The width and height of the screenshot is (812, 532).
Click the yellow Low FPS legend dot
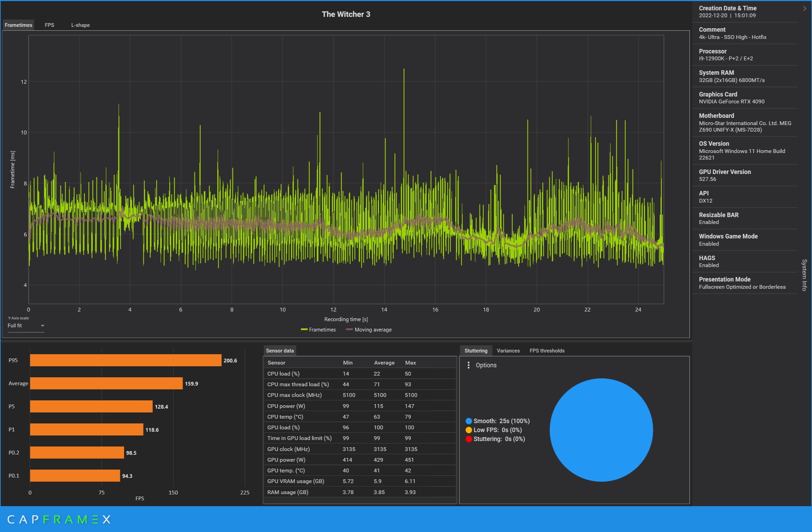(x=469, y=430)
